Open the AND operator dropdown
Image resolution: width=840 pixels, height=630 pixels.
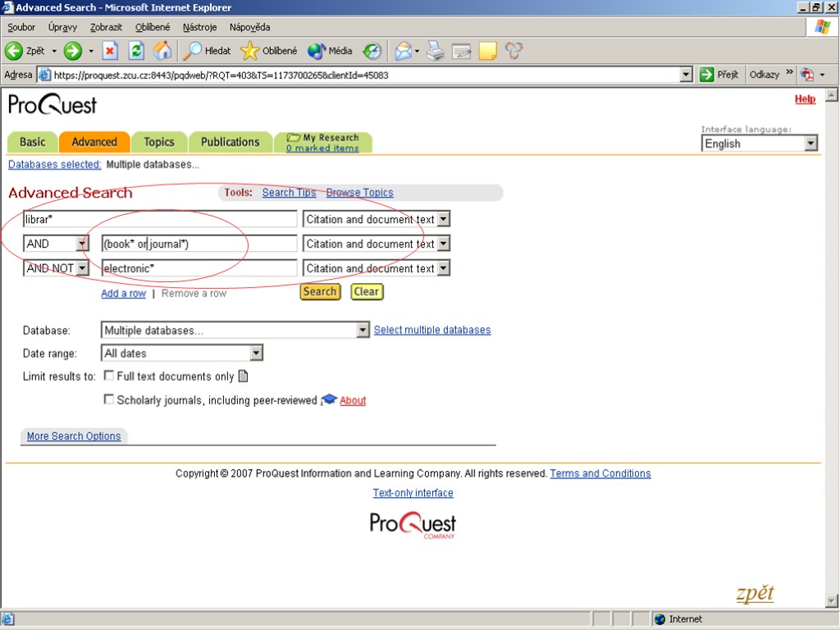point(82,244)
